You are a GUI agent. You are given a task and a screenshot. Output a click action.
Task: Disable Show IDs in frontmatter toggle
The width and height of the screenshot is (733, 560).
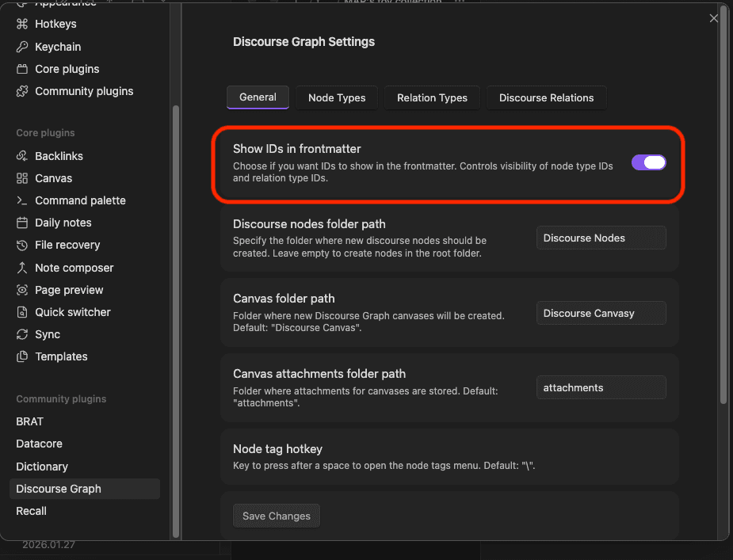coord(648,162)
